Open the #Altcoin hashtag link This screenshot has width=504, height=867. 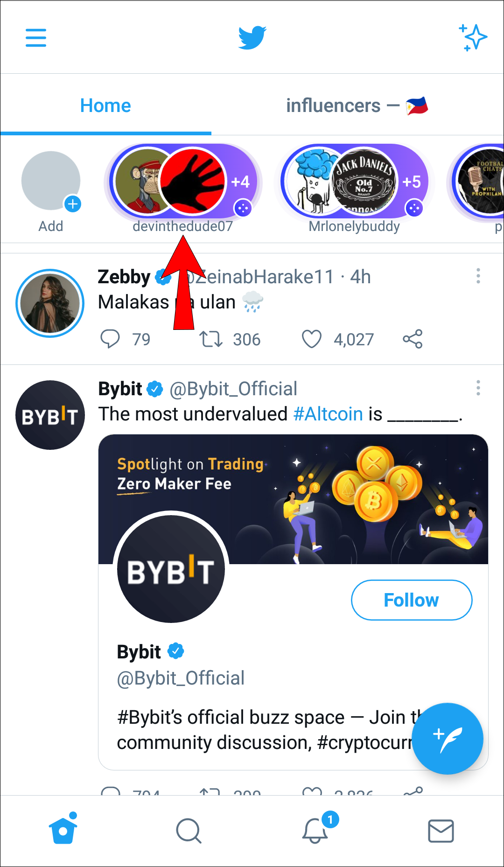tap(328, 414)
